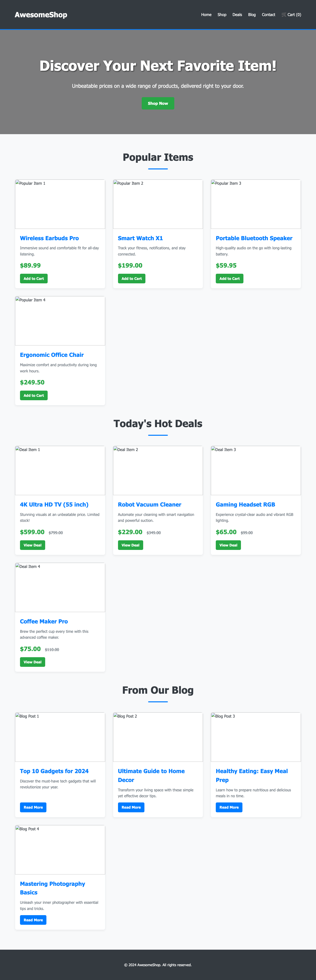
Task: Add Wireless Earbuds Pro to cart
Action: point(34,278)
